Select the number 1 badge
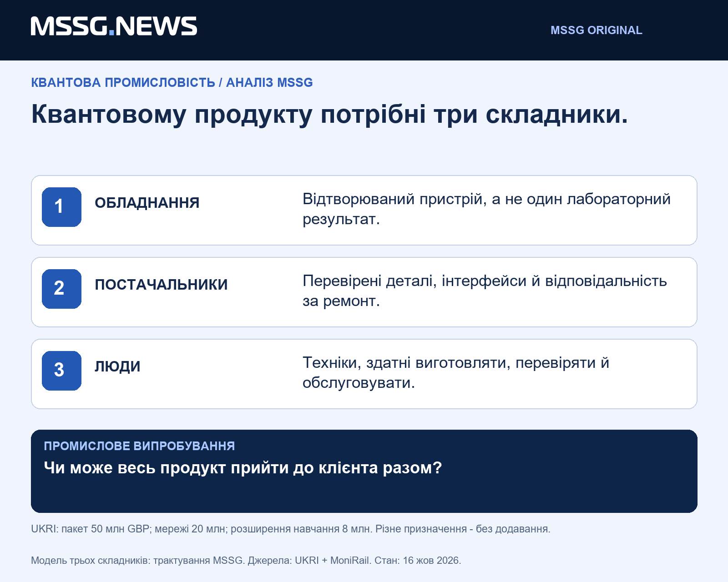Viewport: 728px width, 582px height. (x=61, y=207)
